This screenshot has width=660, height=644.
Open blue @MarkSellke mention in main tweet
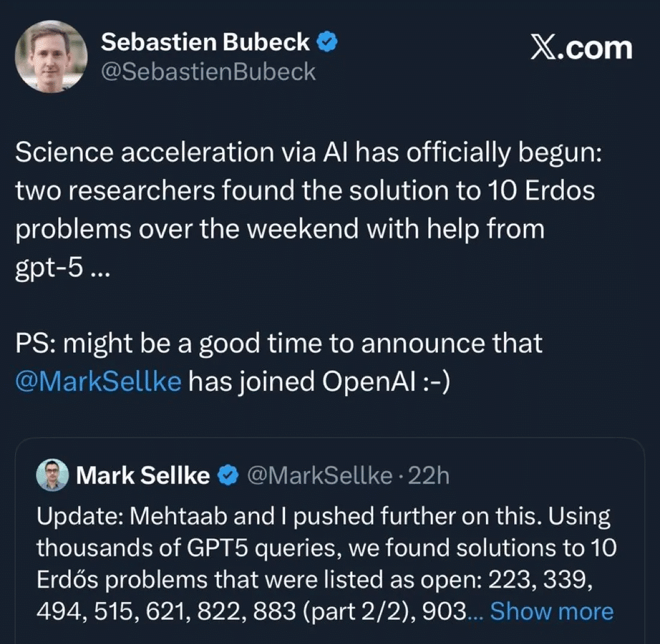(98, 382)
